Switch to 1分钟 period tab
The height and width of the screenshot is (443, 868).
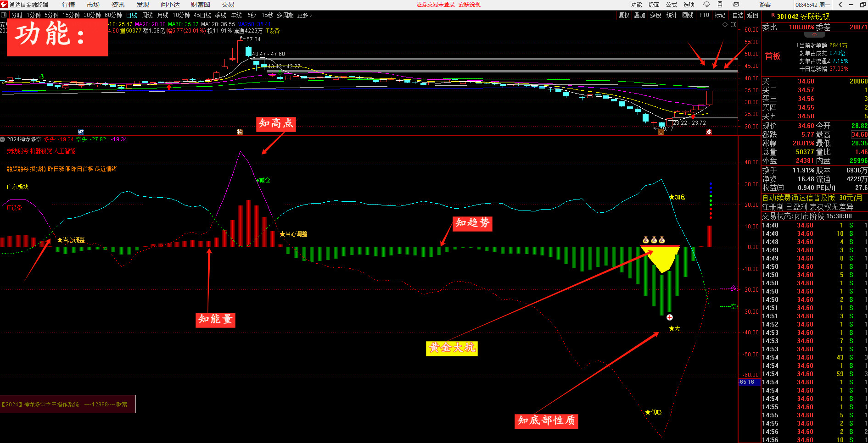click(x=34, y=15)
